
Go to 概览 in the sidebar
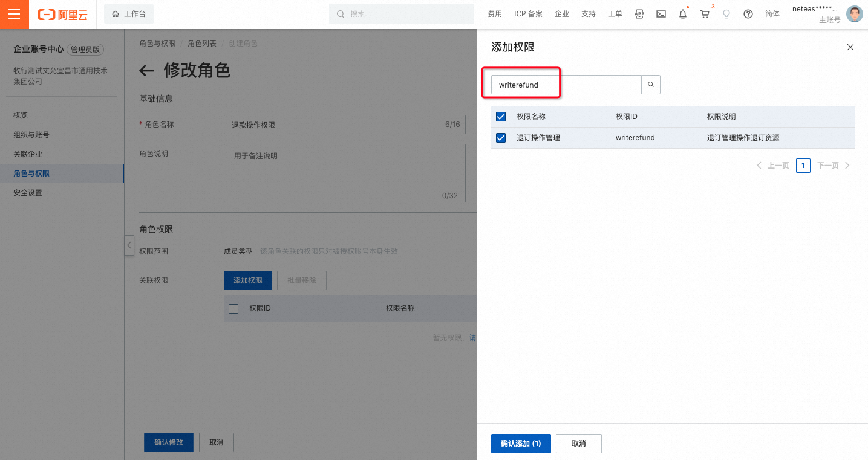click(x=21, y=115)
